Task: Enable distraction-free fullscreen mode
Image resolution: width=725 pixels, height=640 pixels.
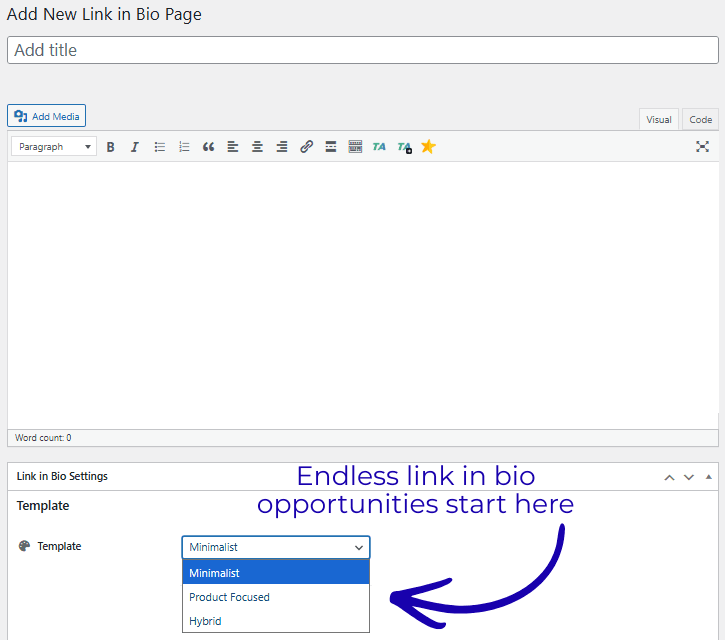Action: (702, 147)
